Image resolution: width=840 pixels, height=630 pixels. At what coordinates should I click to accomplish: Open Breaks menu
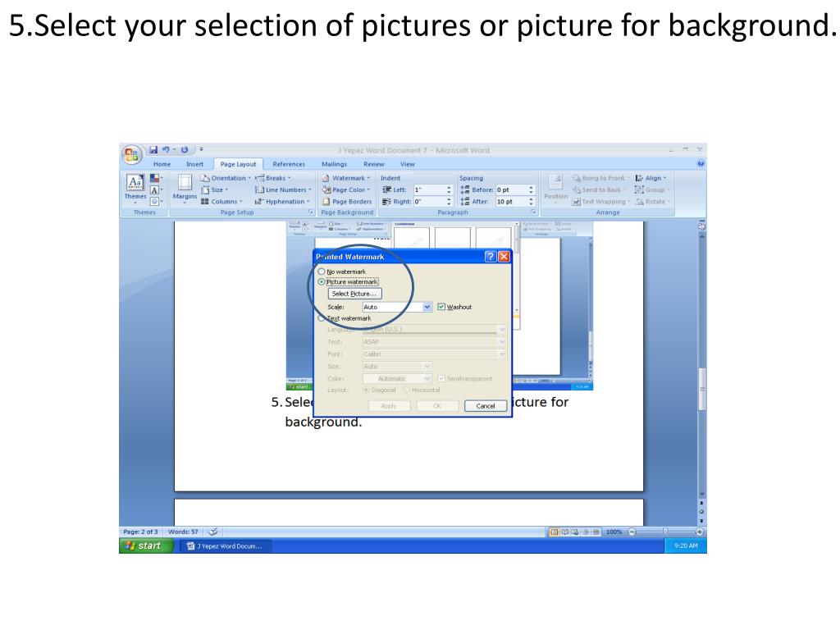pyautogui.click(x=273, y=178)
